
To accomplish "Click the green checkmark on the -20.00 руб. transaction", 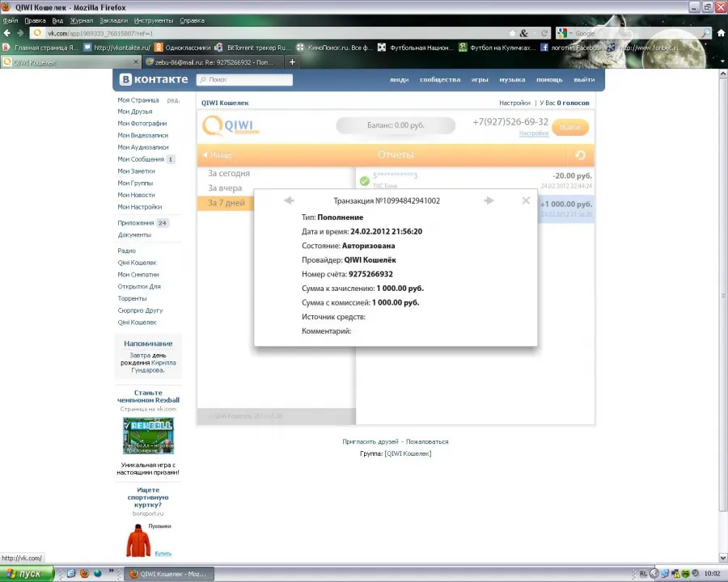I will click(365, 180).
